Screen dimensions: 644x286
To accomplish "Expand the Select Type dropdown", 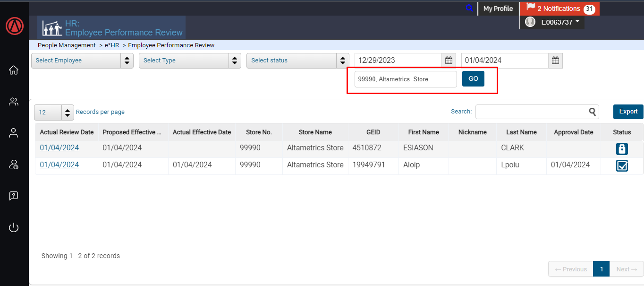I will [x=190, y=61].
